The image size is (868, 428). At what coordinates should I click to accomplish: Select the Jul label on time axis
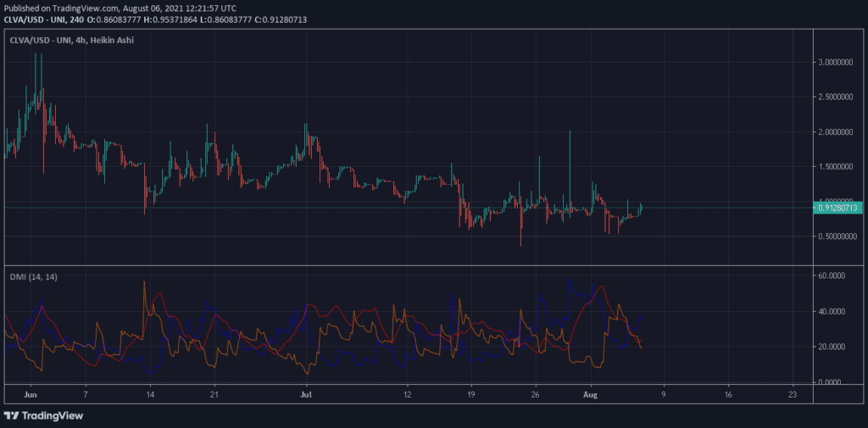pos(306,395)
